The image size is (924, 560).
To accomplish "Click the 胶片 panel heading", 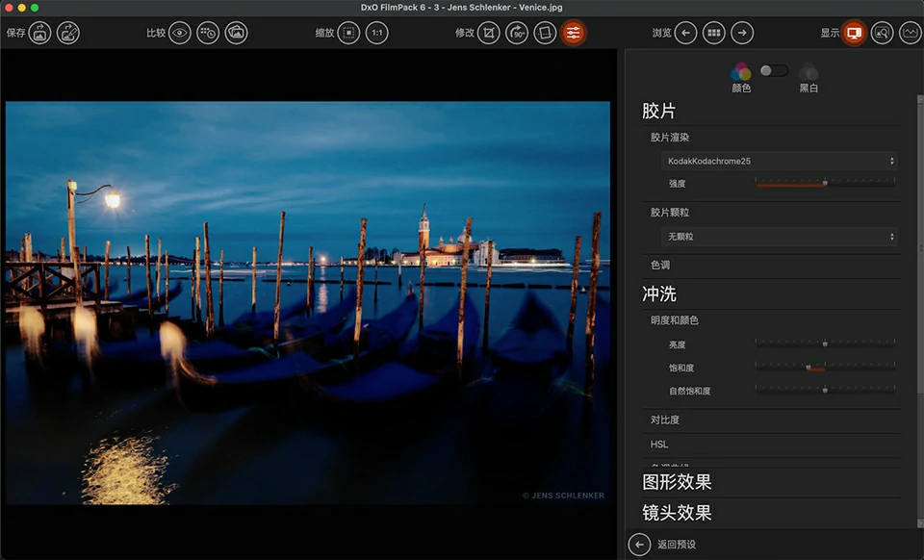I will point(658,112).
